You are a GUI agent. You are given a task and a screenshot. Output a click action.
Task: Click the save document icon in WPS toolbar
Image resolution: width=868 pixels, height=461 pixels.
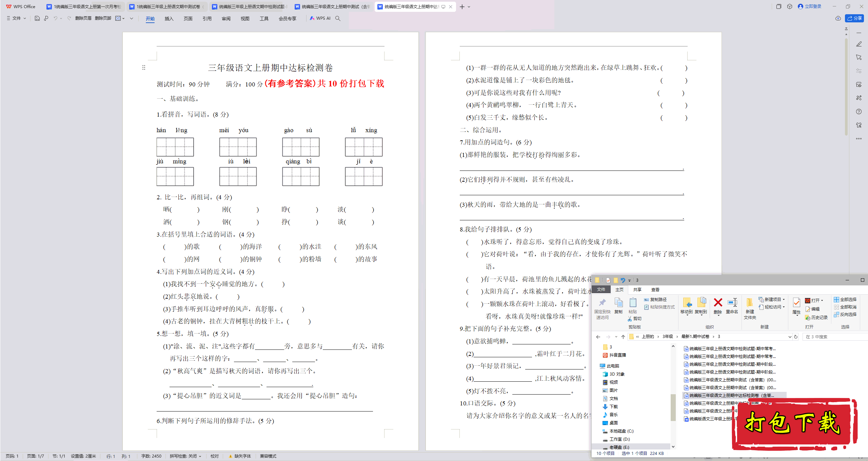(x=37, y=18)
